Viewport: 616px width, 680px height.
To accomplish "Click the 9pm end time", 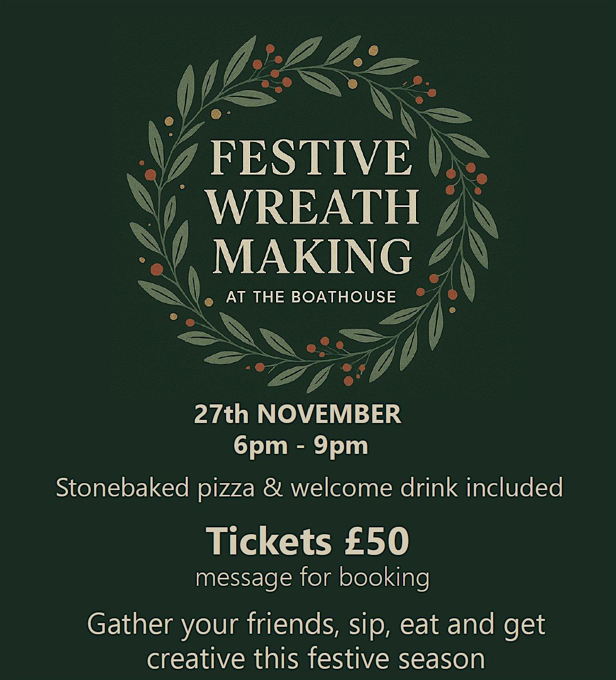I will [x=340, y=445].
